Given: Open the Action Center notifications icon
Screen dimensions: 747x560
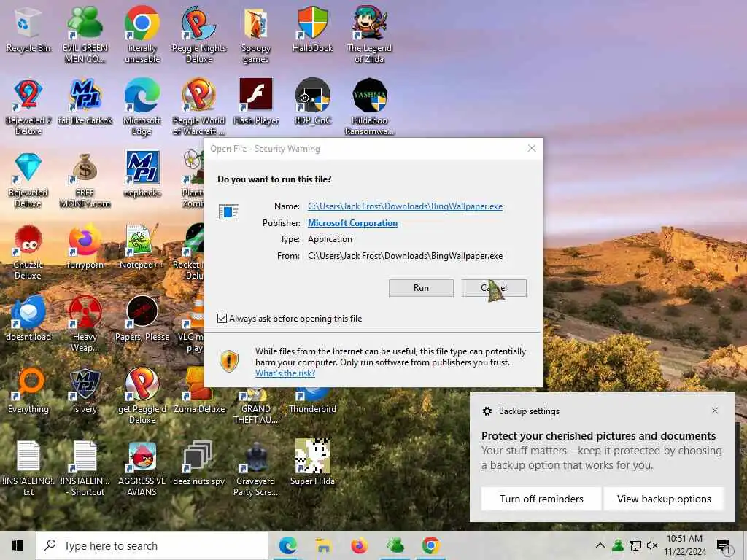Looking at the screenshot, I should [x=724, y=545].
